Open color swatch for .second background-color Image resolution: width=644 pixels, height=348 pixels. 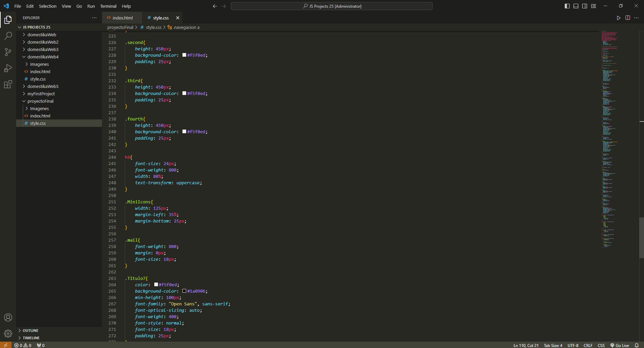coord(184,55)
